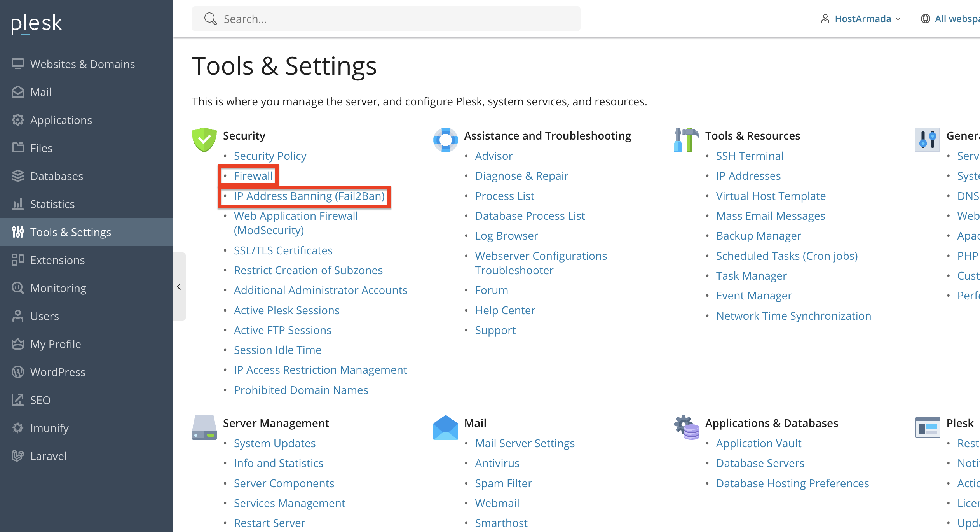The image size is (980, 532).
Task: Click the Applications & Databases gear icon
Action: click(x=687, y=427)
